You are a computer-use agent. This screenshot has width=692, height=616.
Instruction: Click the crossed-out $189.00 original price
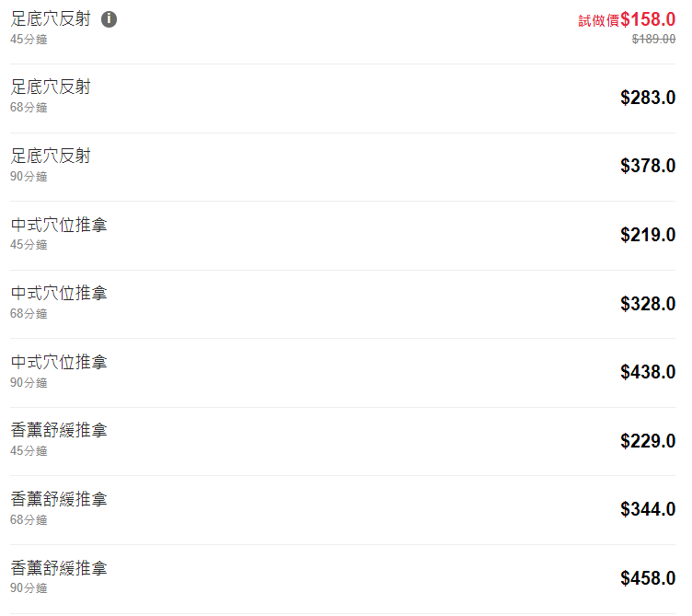point(653,39)
